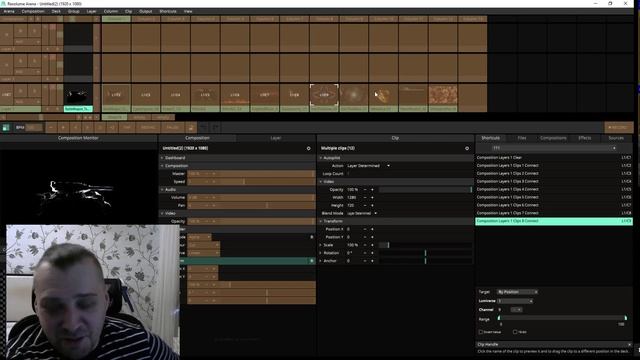Open the View menu
This screenshot has width=640, height=360.
coord(188,11)
